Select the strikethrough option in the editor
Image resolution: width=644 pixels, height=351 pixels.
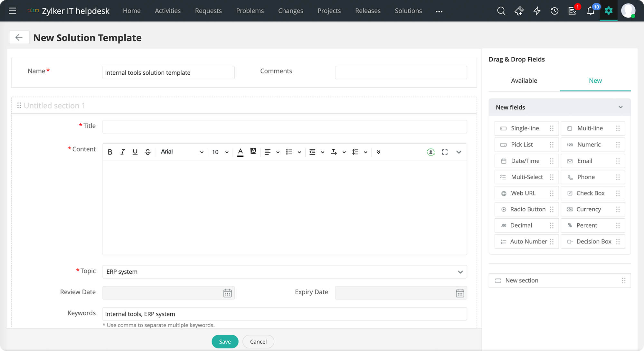[x=147, y=152]
